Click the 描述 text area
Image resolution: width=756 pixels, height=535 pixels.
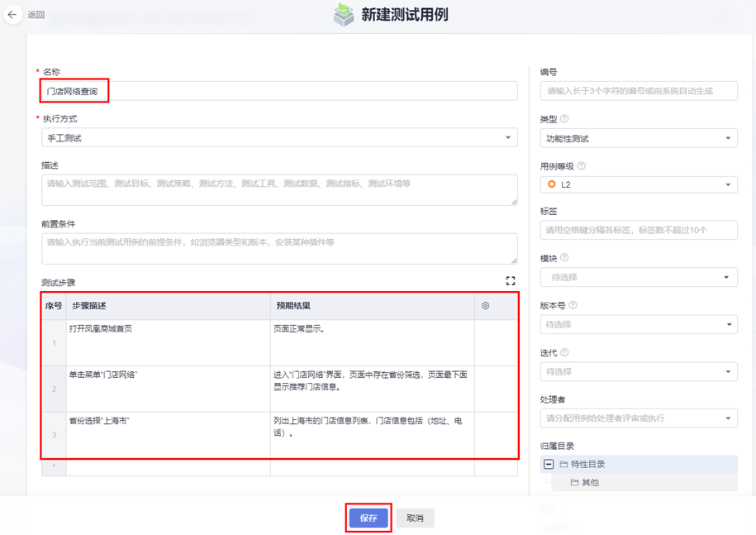279,189
